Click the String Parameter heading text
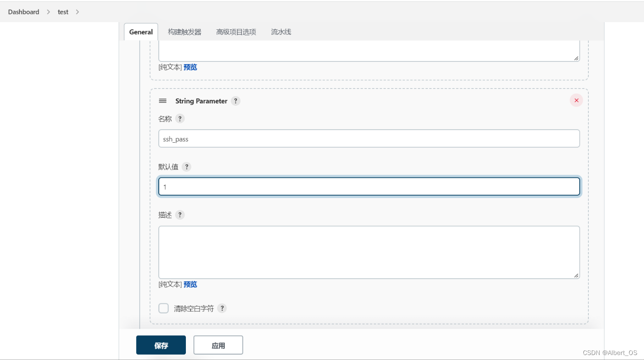The image size is (644, 360). [201, 101]
